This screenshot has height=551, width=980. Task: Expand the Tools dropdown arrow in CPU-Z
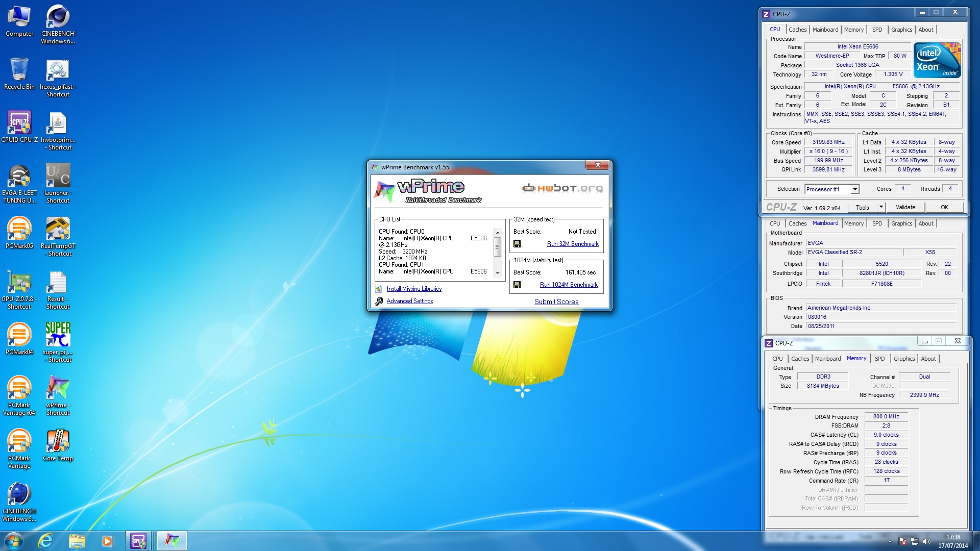click(x=881, y=207)
